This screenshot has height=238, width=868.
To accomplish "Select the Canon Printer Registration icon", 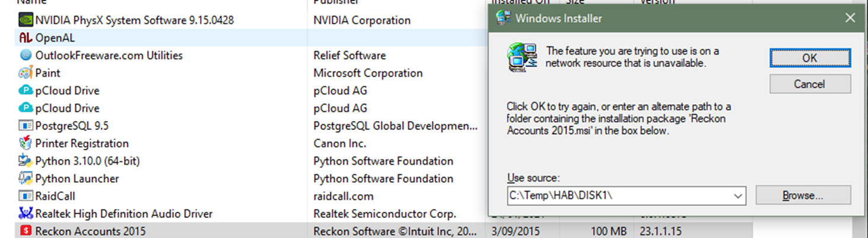I will tap(26, 143).
